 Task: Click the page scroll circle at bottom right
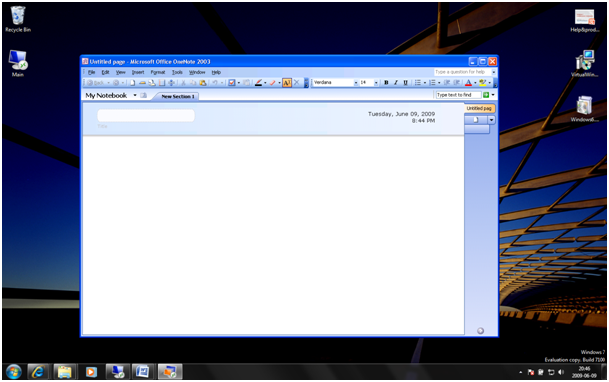[480, 331]
